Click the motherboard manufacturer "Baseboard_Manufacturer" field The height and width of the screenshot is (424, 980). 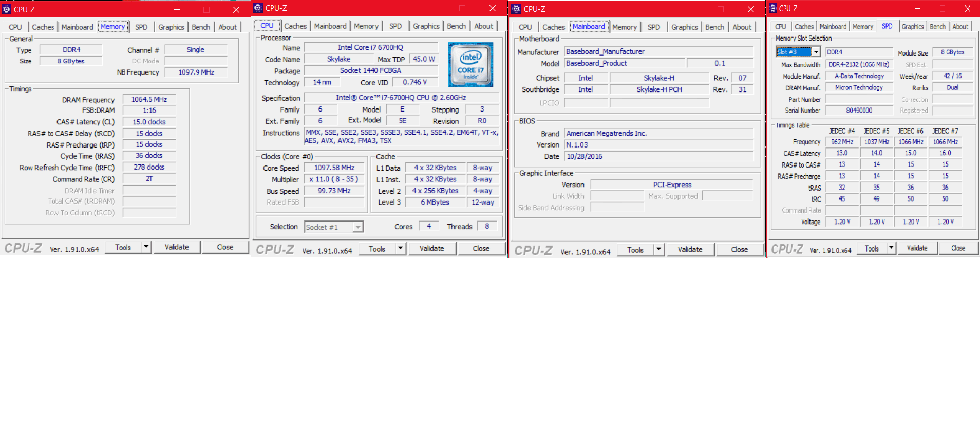coord(659,51)
